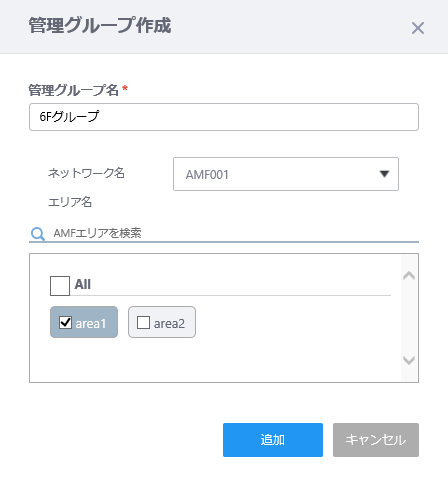Click the 管理グループ作成 dialog title
The width and height of the screenshot is (448, 481).
(100, 25)
